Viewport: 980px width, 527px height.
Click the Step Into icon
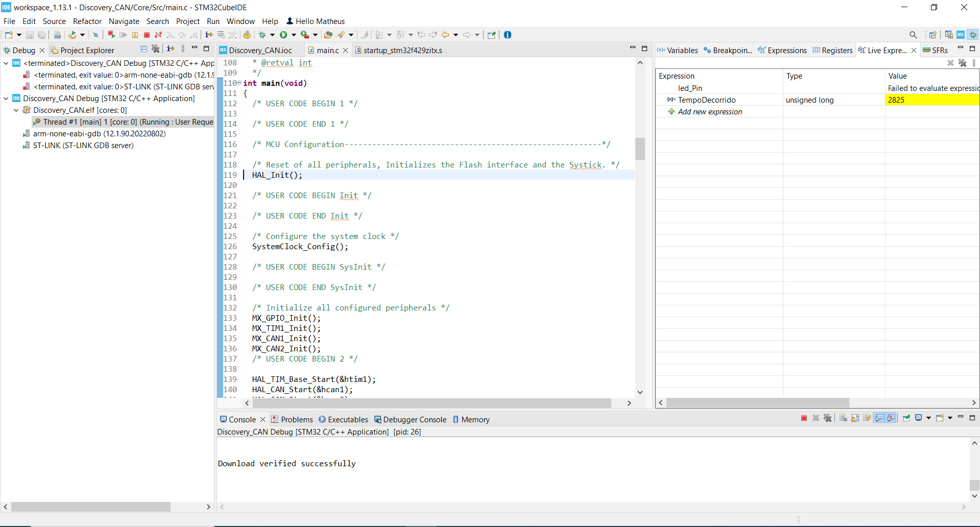click(171, 35)
